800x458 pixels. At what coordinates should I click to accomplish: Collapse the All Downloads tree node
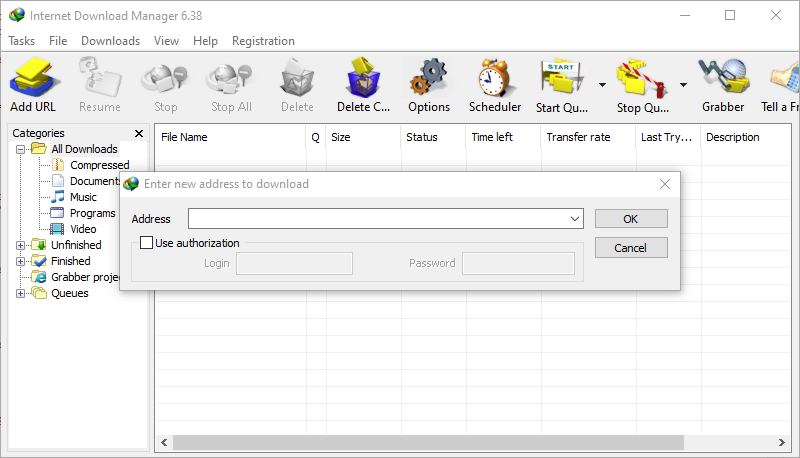(x=20, y=149)
